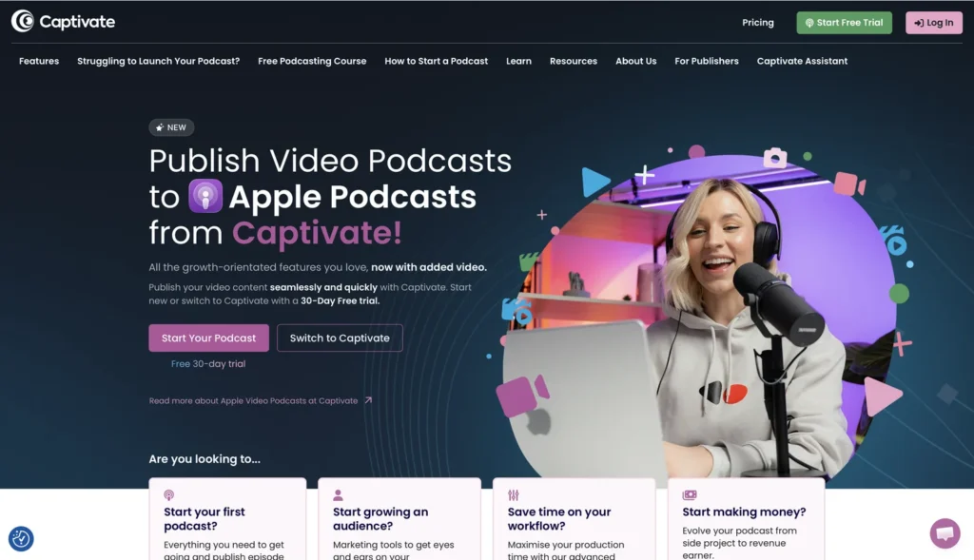Open the Save time on your workflow card
The image size is (974, 560).
pyautogui.click(x=574, y=519)
